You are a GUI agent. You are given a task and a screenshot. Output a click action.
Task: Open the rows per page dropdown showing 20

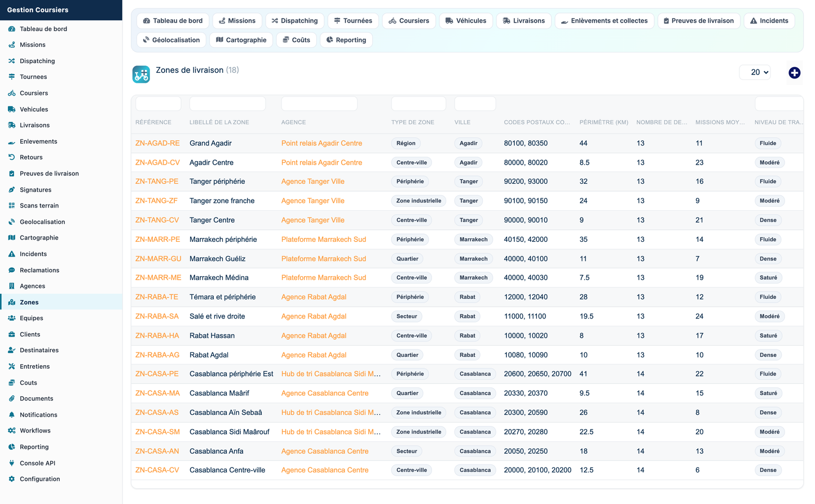click(x=755, y=72)
